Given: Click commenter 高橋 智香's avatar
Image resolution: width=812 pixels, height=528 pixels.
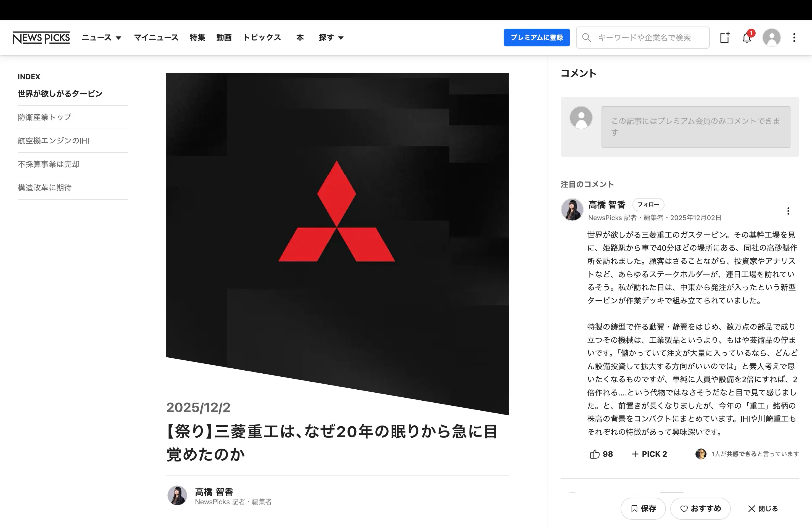Looking at the screenshot, I should [572, 209].
